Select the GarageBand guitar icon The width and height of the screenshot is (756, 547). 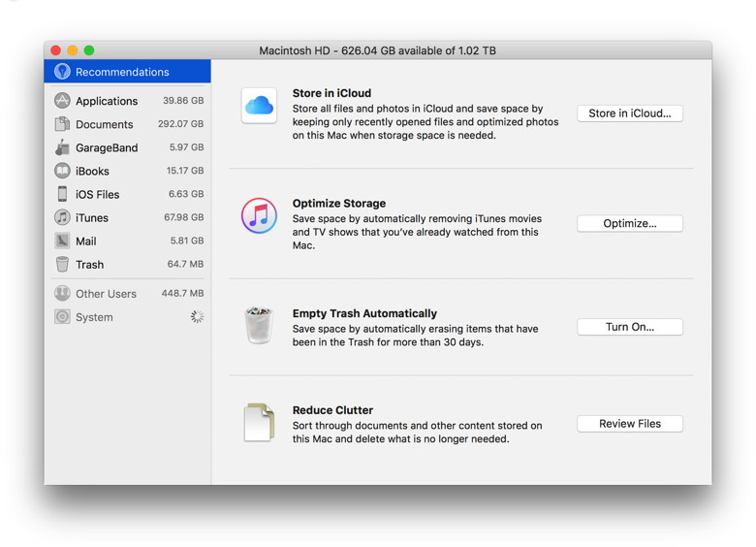[62, 147]
